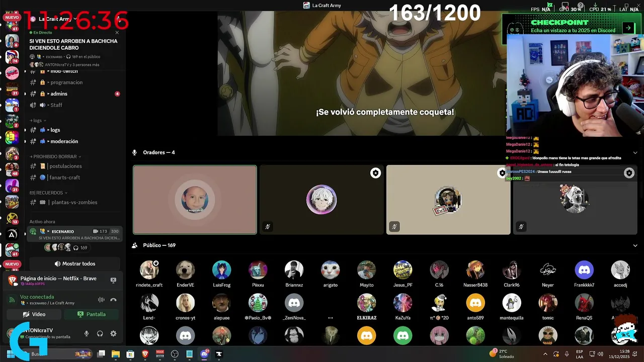Open audience member anto589

pos(475,307)
